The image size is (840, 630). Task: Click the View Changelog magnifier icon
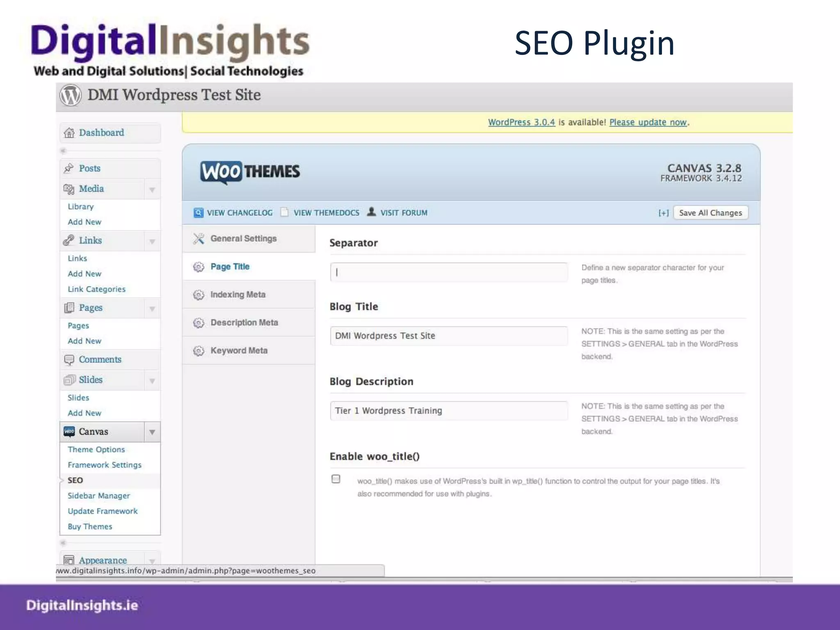click(199, 212)
